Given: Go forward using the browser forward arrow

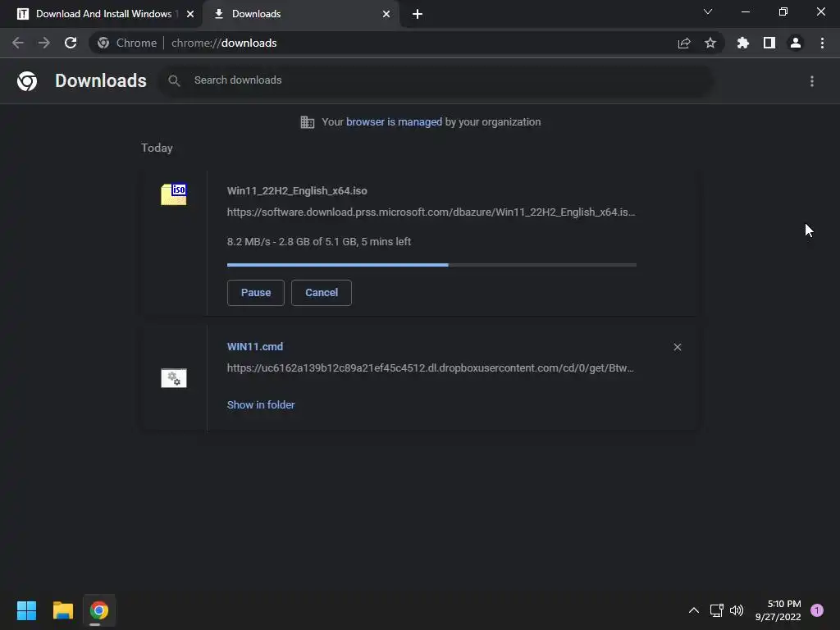Looking at the screenshot, I should click(x=44, y=43).
